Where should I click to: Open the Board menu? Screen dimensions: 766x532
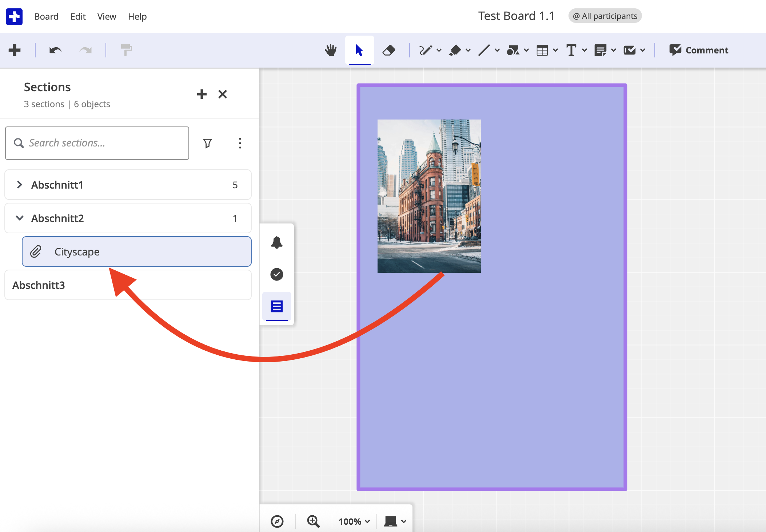(46, 16)
